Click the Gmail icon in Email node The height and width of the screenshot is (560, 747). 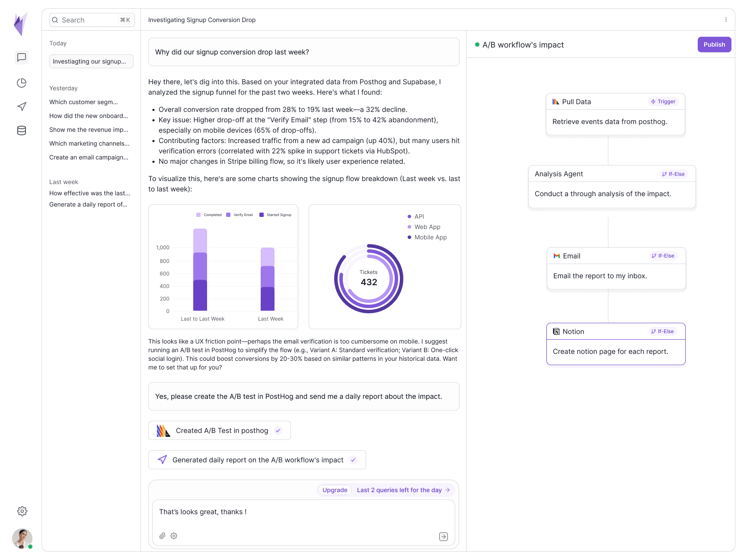pos(557,256)
